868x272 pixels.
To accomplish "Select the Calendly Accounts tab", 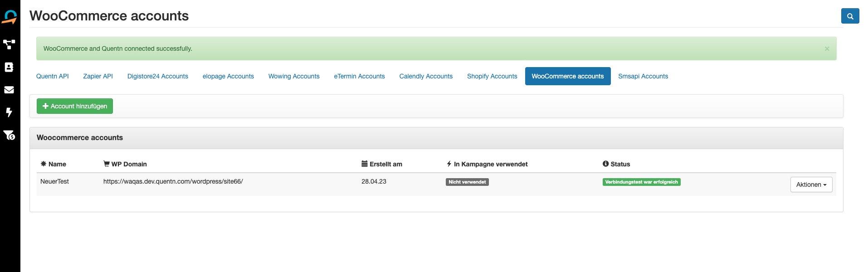I will click(x=426, y=76).
